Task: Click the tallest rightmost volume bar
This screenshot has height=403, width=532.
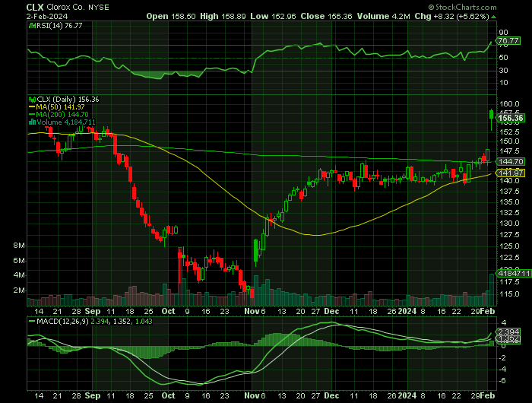Action: coord(492,290)
